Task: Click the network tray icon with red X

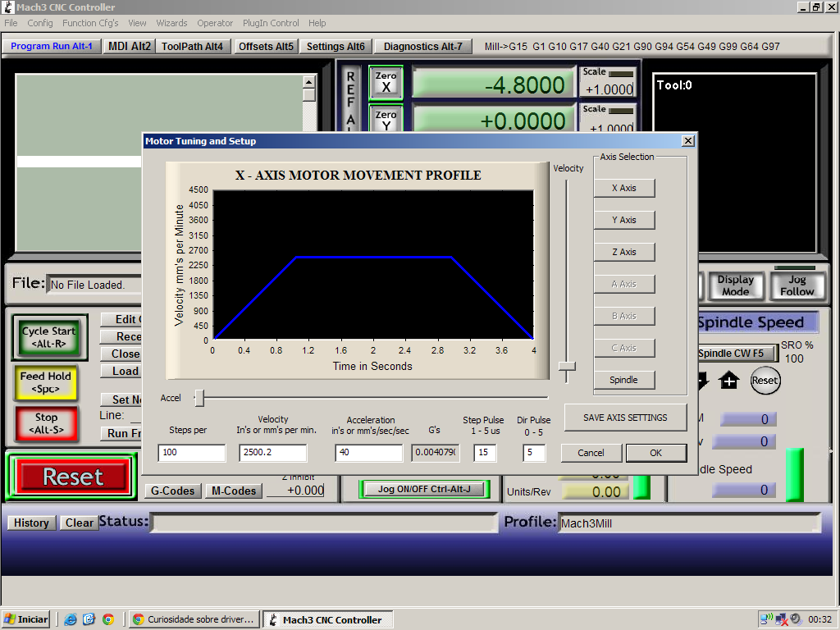Action: tap(782, 619)
